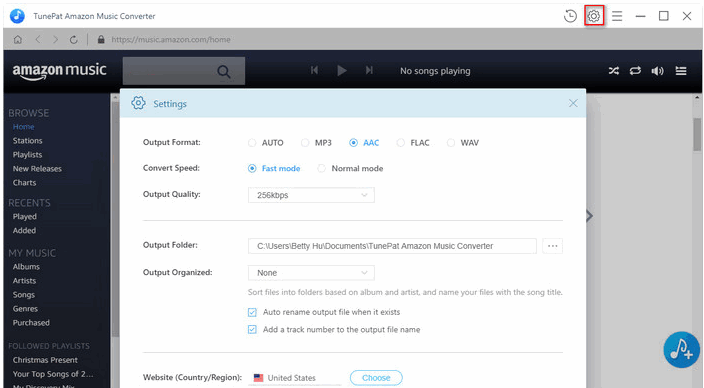Select AUTO output format
704x388 pixels.
point(252,143)
